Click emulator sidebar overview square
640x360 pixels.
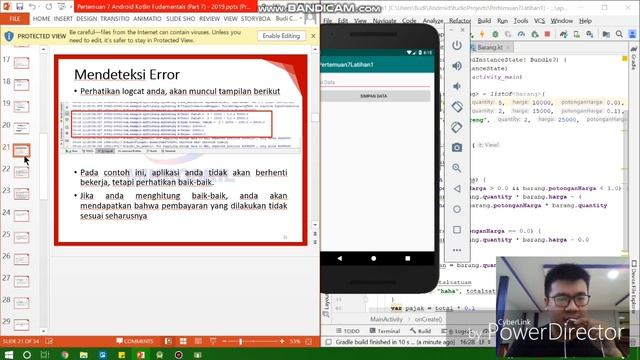tap(457, 230)
